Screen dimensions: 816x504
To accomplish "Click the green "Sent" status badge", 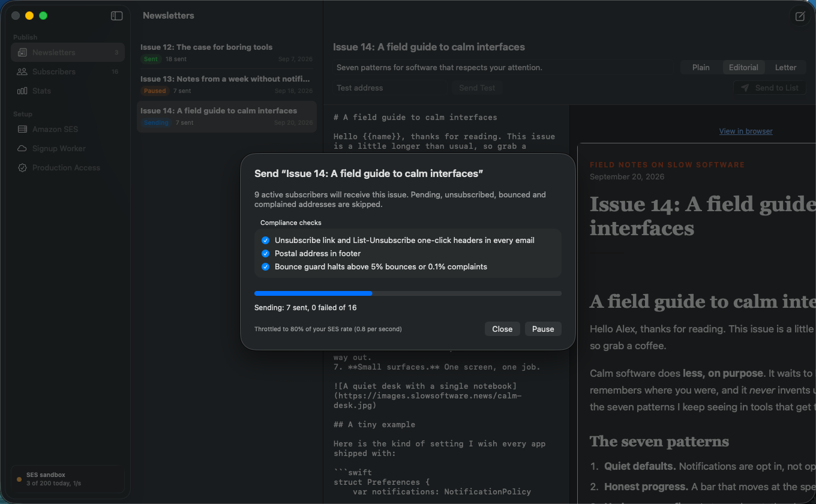I will (151, 59).
